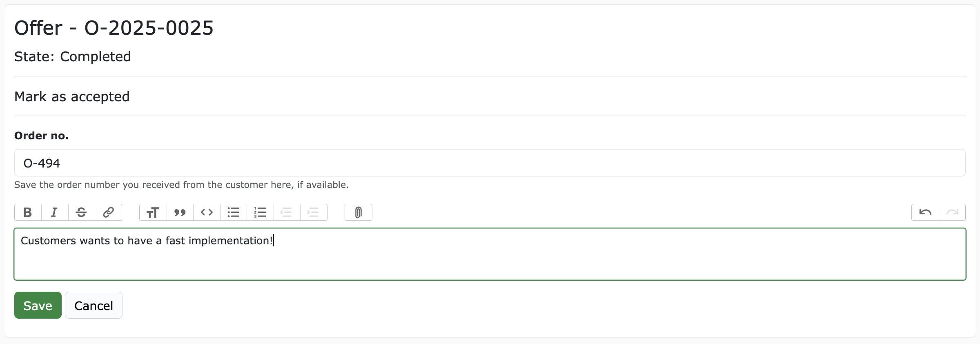Toggle the heading text style
The width and height of the screenshot is (980, 344).
[153, 212]
